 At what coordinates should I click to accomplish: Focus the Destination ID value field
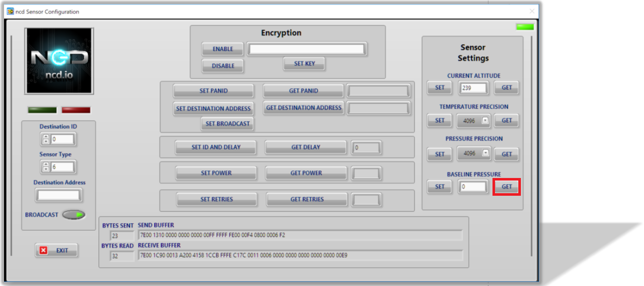tap(62, 139)
